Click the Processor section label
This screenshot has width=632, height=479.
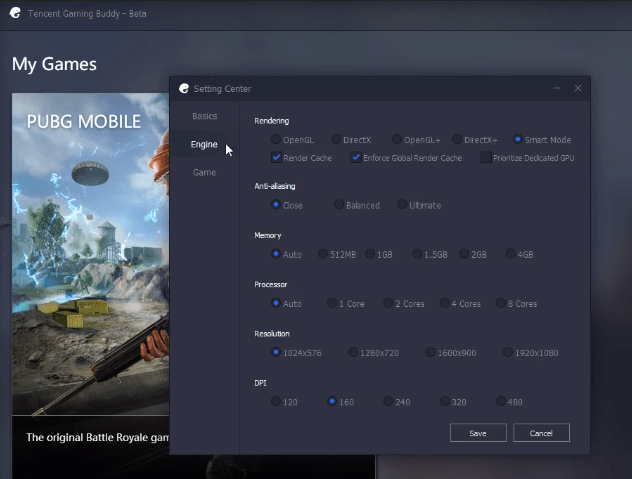pyautogui.click(x=271, y=285)
